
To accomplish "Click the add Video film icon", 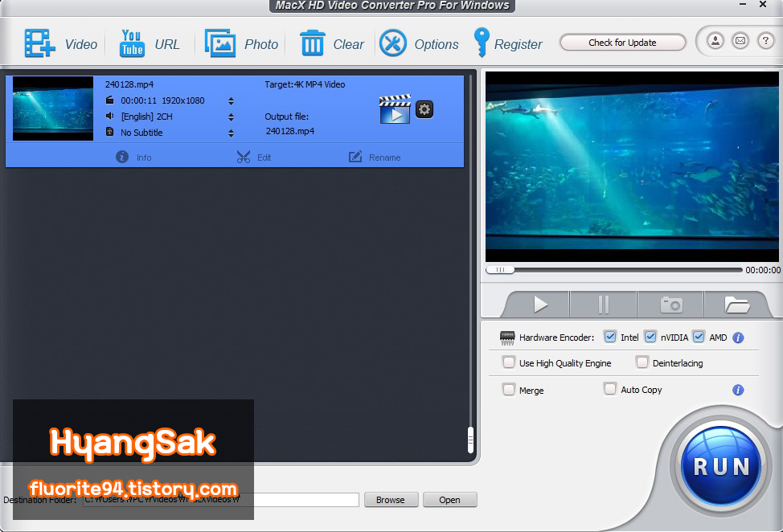I will pyautogui.click(x=40, y=43).
